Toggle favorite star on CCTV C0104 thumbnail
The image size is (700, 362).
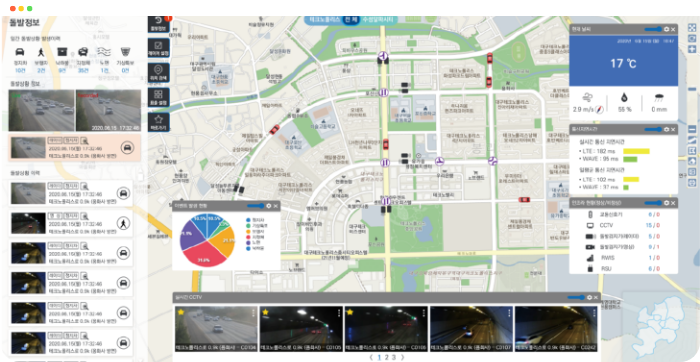point(181,312)
